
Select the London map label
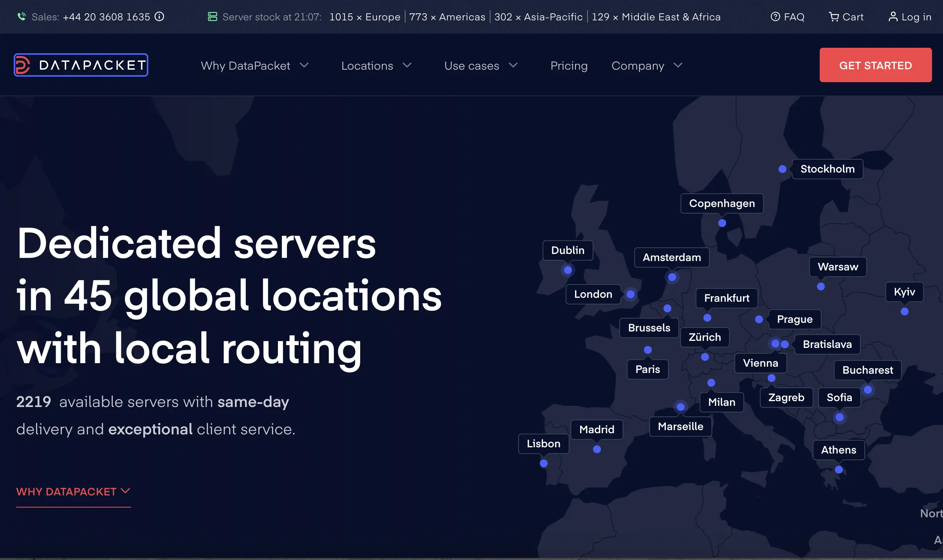point(593,294)
